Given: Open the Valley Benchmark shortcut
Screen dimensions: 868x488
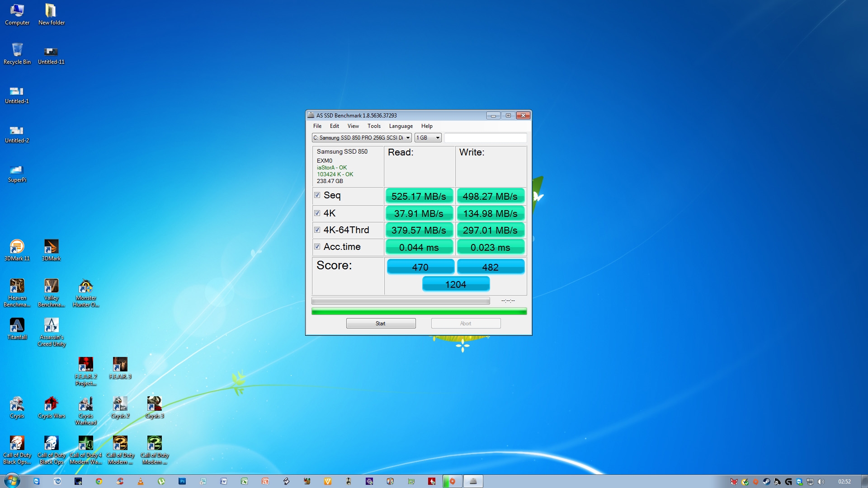Looking at the screenshot, I should click(x=51, y=292).
